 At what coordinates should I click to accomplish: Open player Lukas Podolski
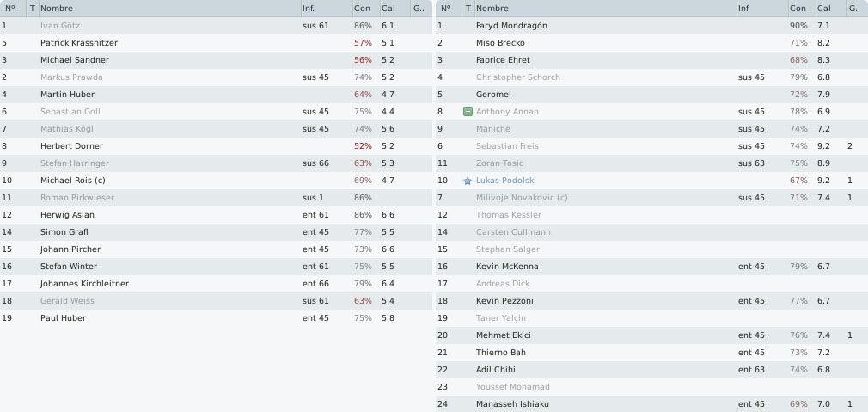coord(505,181)
